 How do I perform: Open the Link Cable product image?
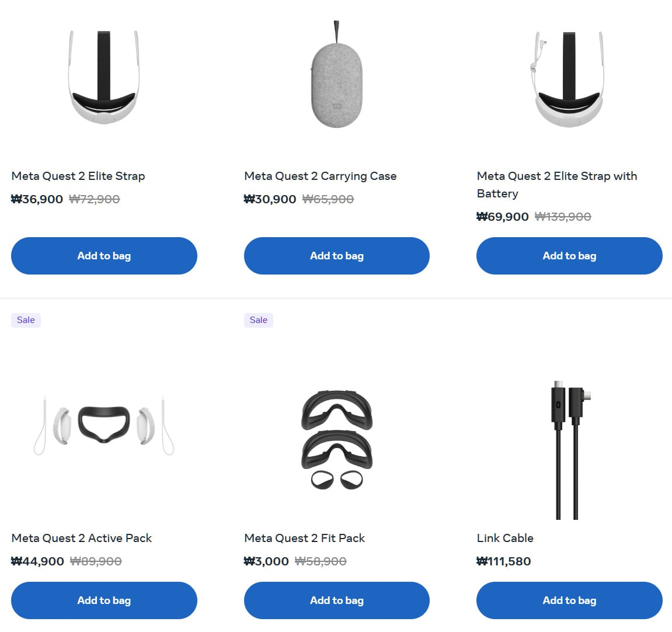570,450
